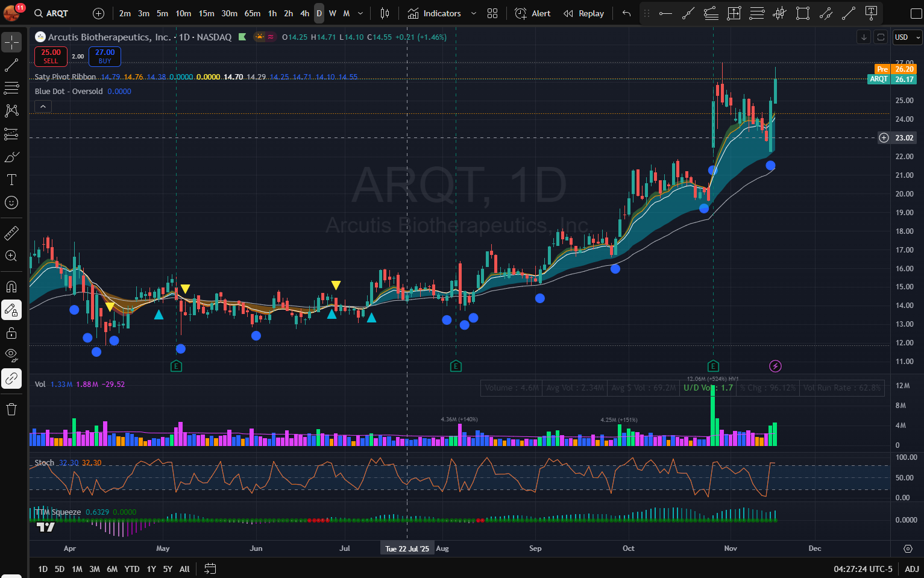This screenshot has height=578, width=924.
Task: Click the add symbol plus icon
Action: (x=99, y=13)
